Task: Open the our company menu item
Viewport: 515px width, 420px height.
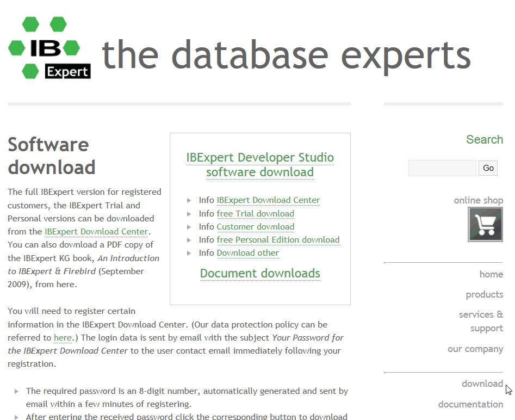Action: [475, 349]
